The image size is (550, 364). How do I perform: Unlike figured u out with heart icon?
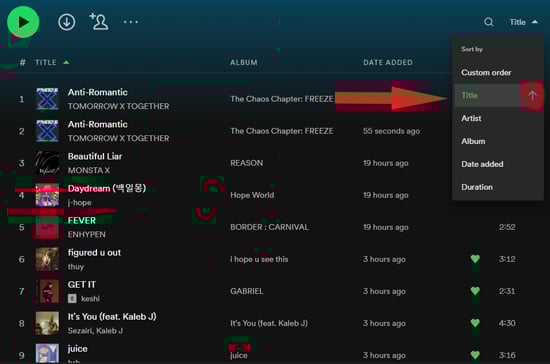pyautogui.click(x=475, y=259)
